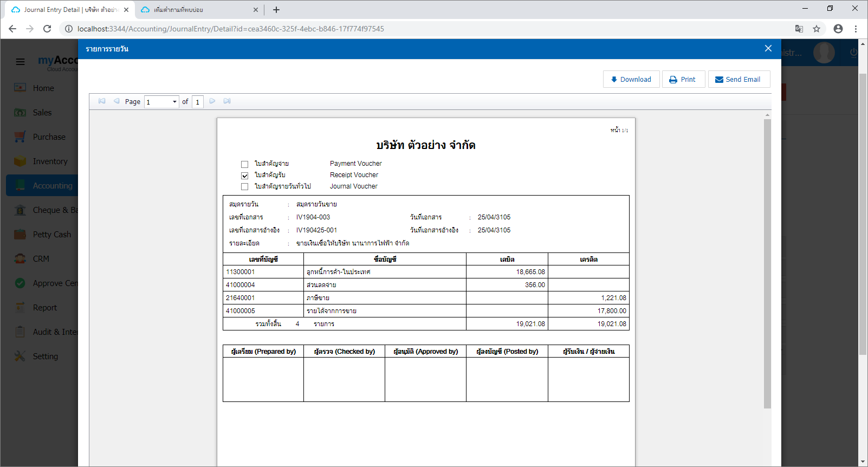Click the CRM sidebar icon
The height and width of the screenshot is (467, 868).
(x=20, y=258)
